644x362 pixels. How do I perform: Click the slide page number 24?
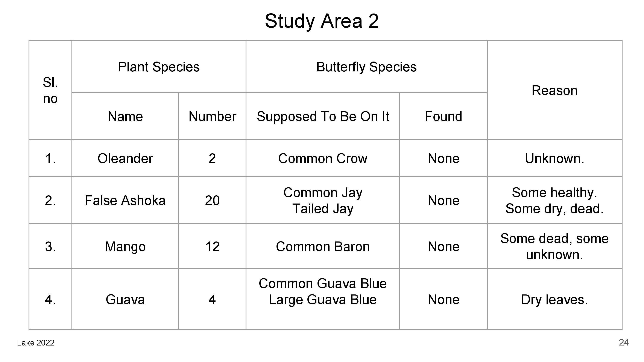pos(624,342)
